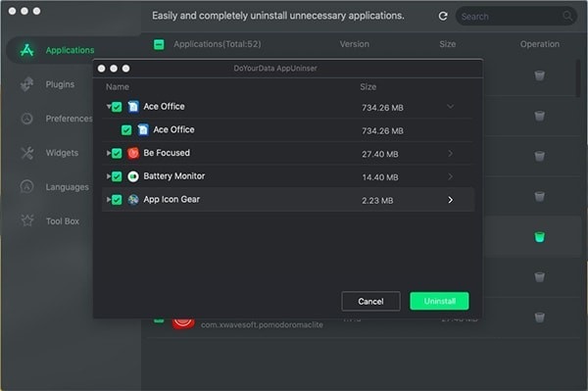588x391 pixels.
Task: Expand the Be Focused tree triangle
Action: [x=109, y=153]
